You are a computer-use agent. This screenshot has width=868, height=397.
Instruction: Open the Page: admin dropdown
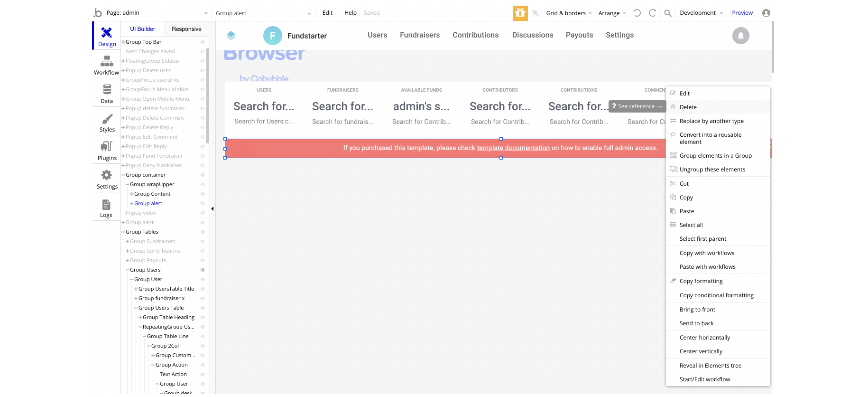[157, 13]
